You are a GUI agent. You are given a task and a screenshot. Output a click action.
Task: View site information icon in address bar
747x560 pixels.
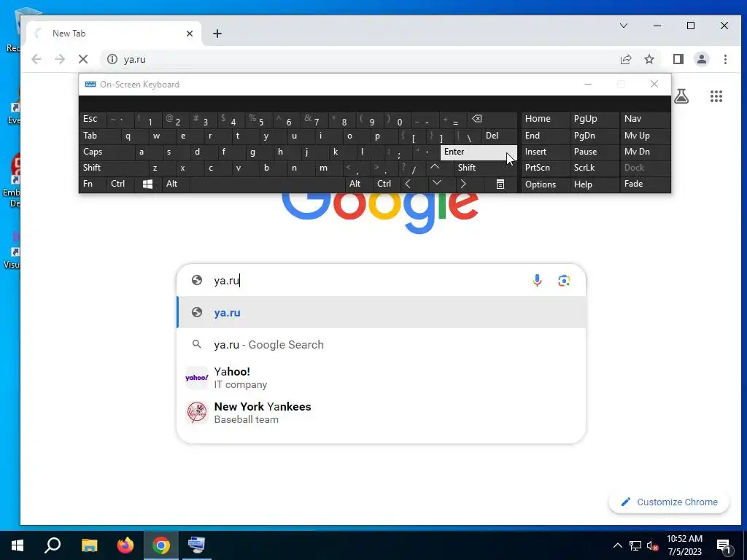(112, 59)
